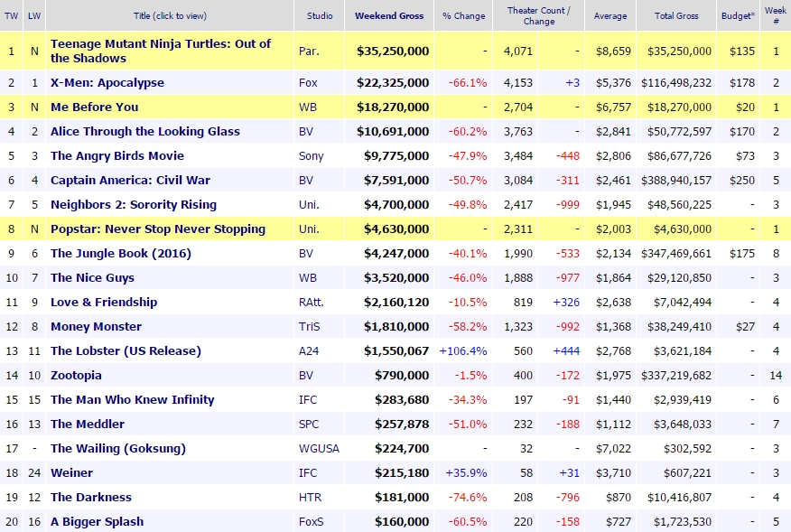
Task: Open the Zootopia movie link
Action: pos(76,376)
